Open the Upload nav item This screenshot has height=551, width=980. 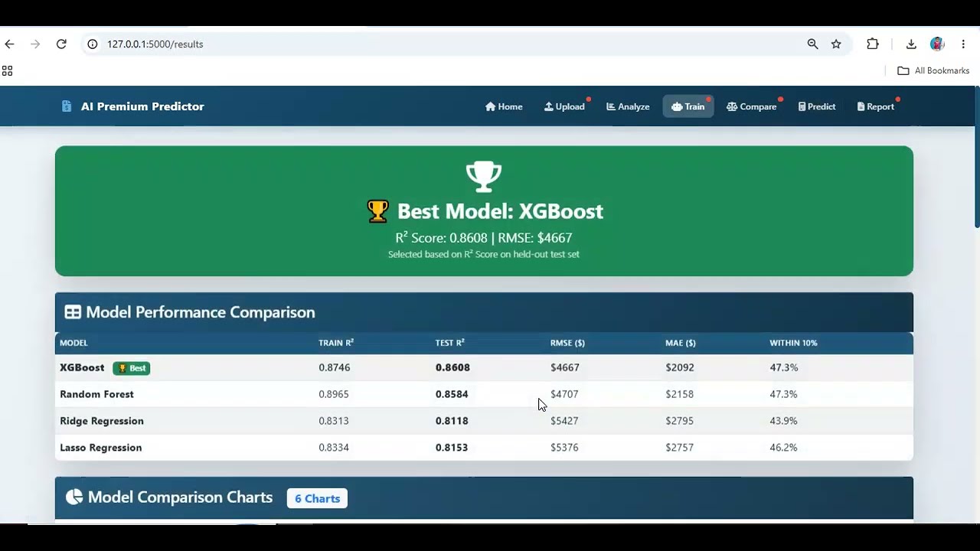(x=564, y=106)
